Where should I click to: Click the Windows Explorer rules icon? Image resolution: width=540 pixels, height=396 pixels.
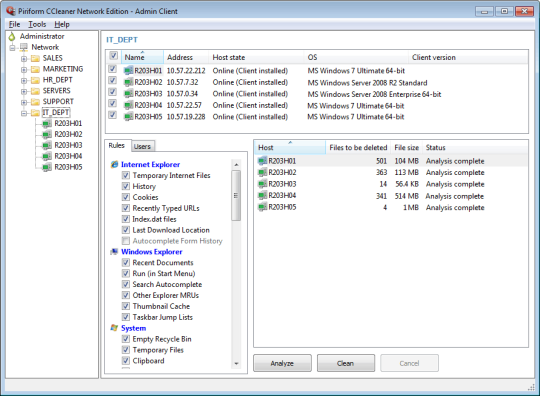point(114,252)
